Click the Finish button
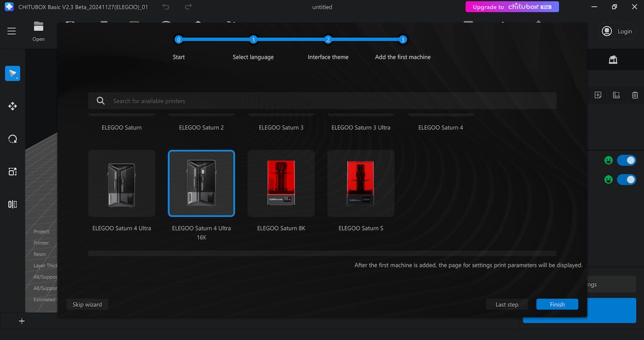 [557, 304]
